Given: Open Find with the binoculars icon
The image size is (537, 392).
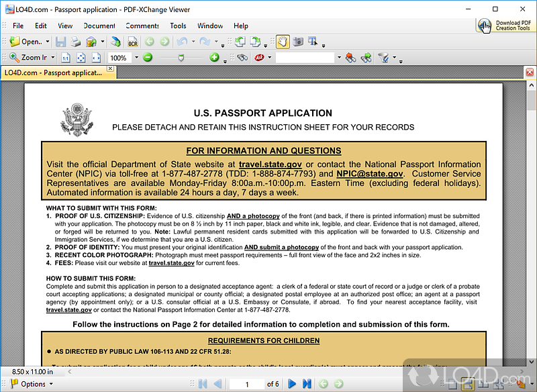Looking at the screenshot, I should tap(242, 58).
